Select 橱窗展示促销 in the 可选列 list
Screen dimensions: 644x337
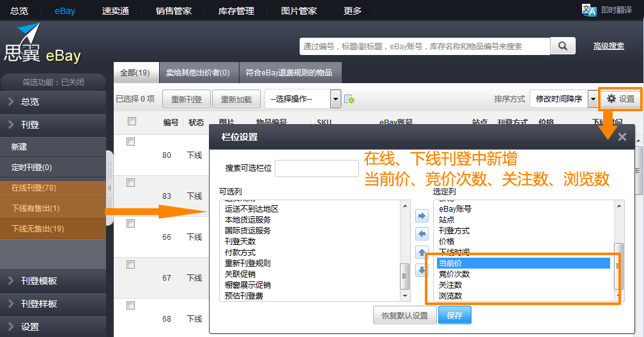[310, 285]
